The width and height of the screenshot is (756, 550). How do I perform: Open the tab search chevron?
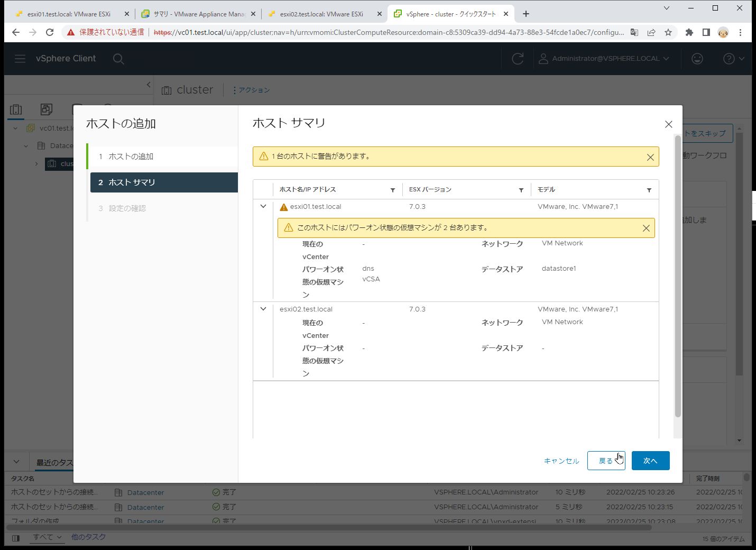pyautogui.click(x=666, y=8)
